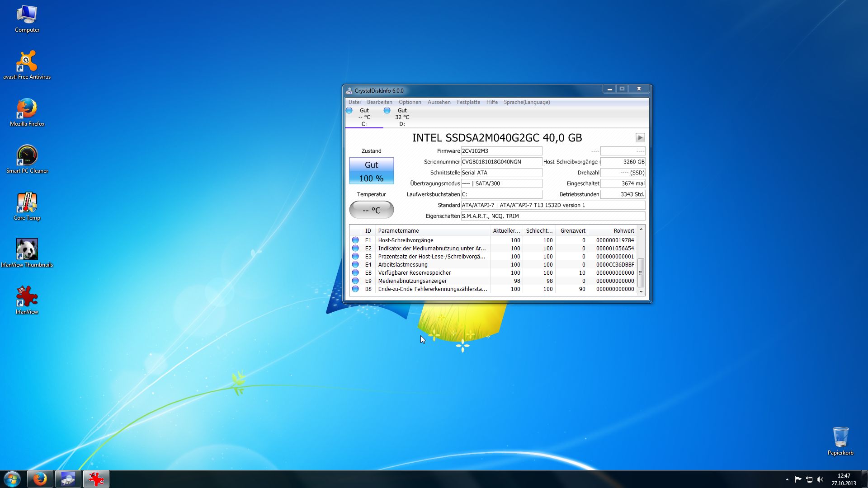Open the Bearbeiten menu
The image size is (868, 488).
coord(380,102)
